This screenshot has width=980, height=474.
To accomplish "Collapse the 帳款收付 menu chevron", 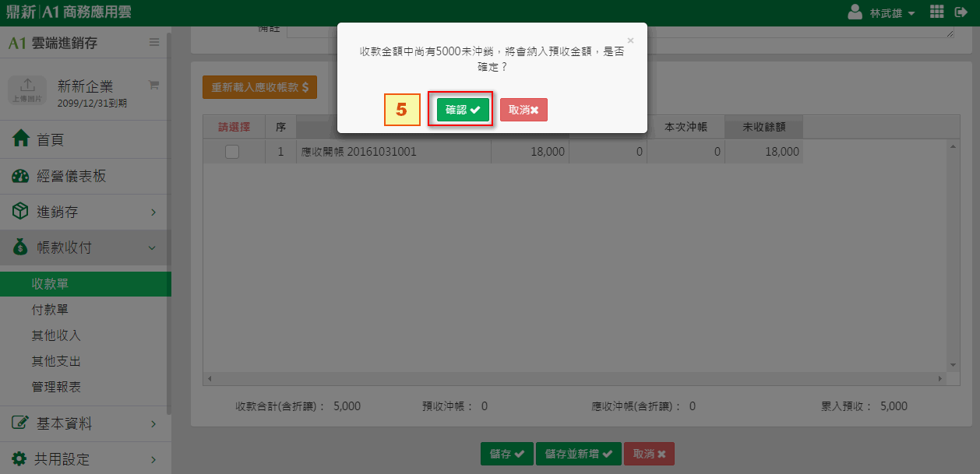I will click(x=152, y=248).
